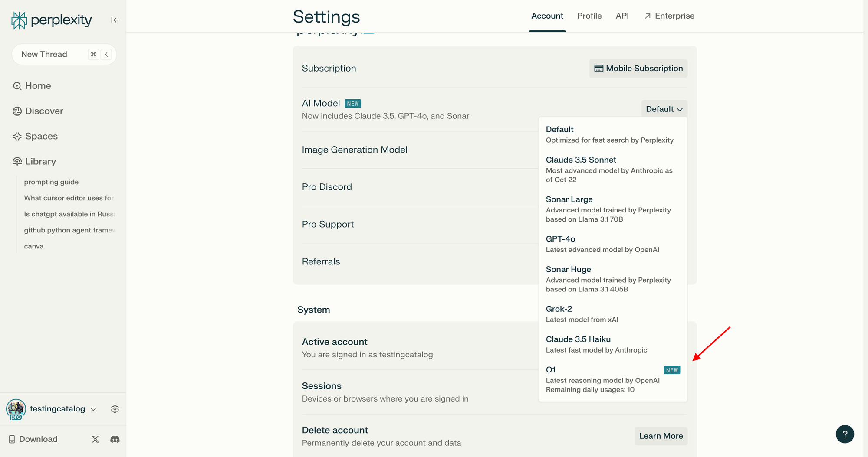868x457 pixels.
Task: Collapse the sidebar with the arrow icon
Action: click(x=115, y=20)
